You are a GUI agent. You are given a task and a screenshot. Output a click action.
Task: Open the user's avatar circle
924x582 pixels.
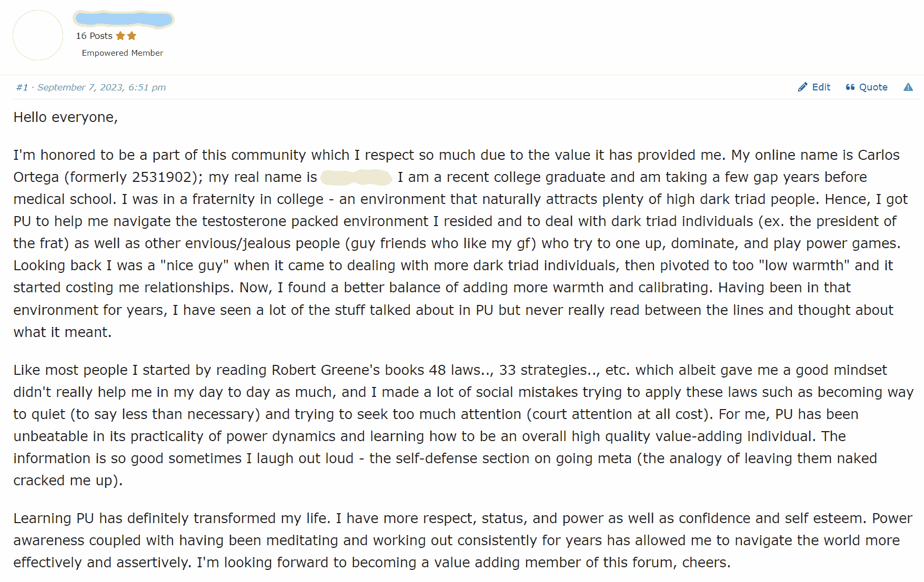click(38, 35)
